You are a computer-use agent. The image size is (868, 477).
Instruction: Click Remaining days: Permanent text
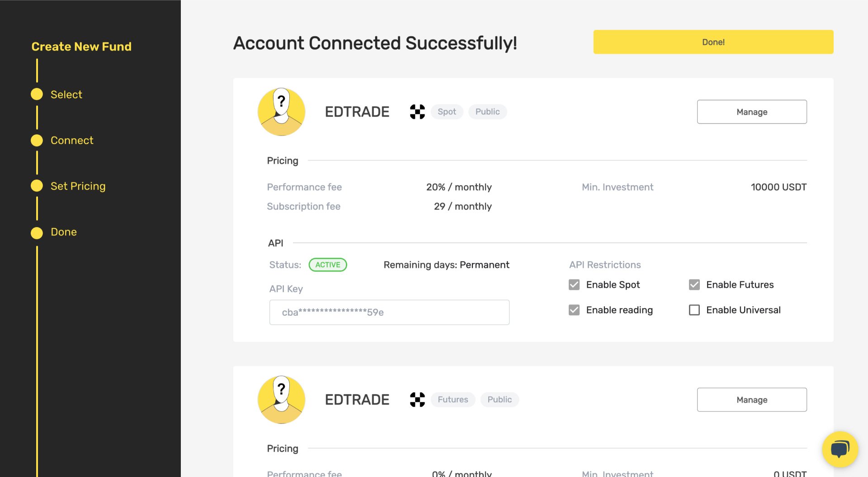(x=446, y=265)
